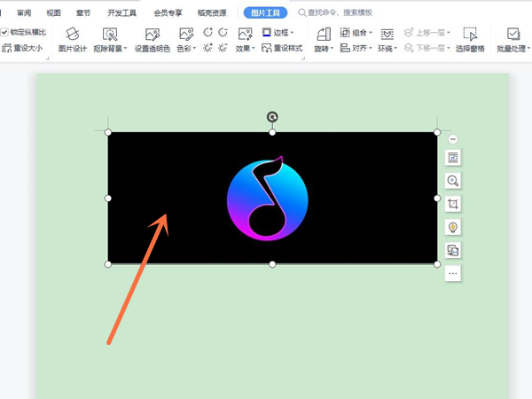This screenshot has width=532, height=399.
Task: Click the zoom magnifier icon beside image
Action: [x=453, y=181]
